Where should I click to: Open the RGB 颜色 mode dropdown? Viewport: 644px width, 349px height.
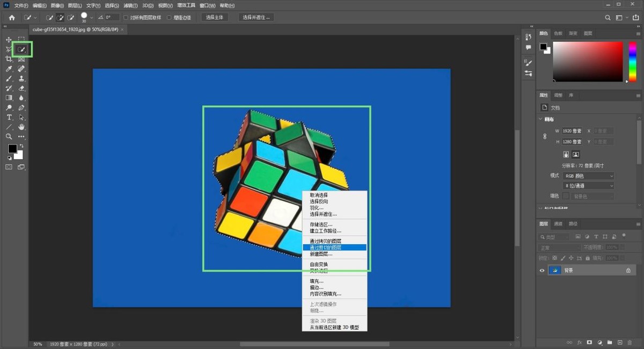click(589, 176)
